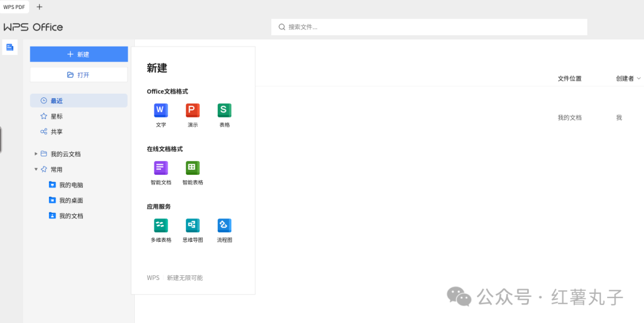Click the 文件位置 column header

pyautogui.click(x=569, y=79)
